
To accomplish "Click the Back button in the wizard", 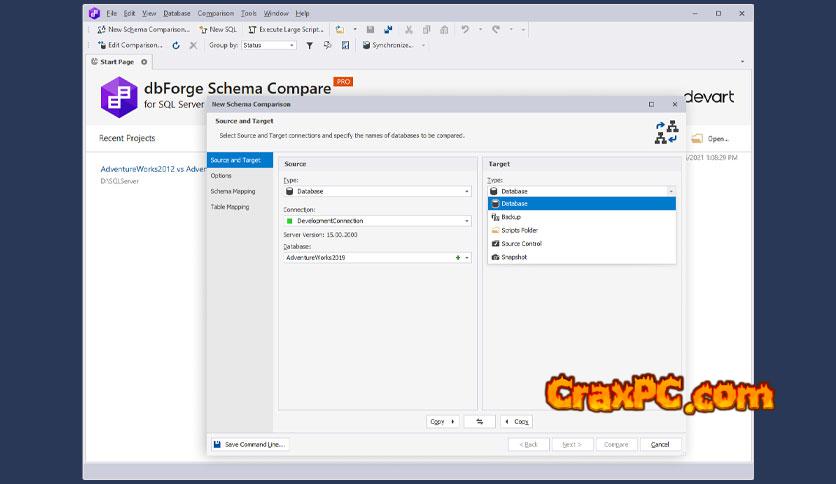I will coord(528,445).
